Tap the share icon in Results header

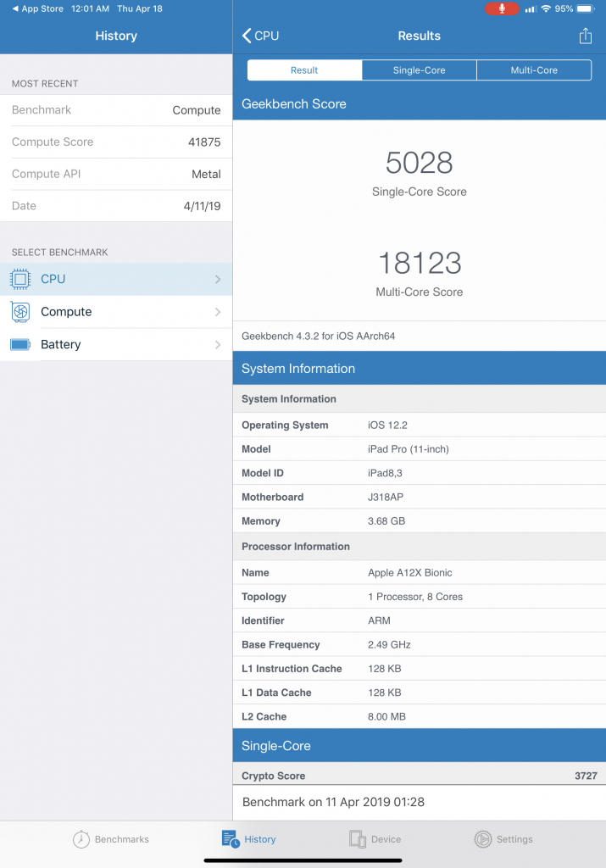[x=585, y=36]
